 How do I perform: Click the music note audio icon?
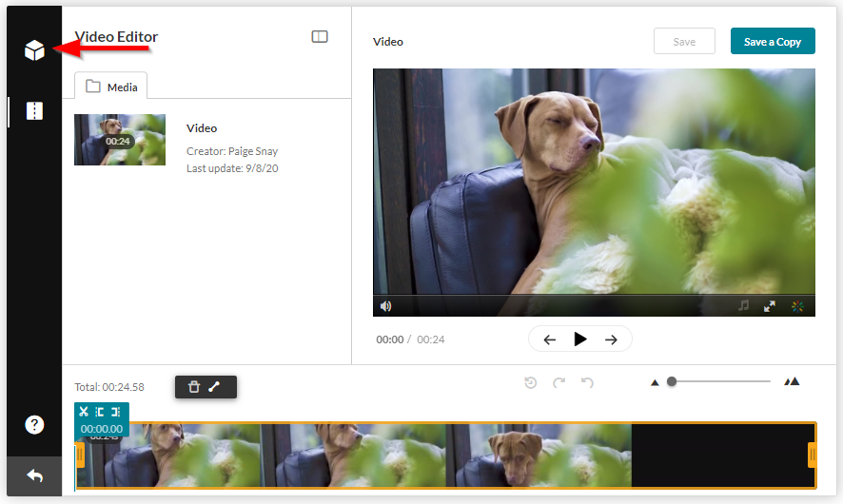point(743,306)
